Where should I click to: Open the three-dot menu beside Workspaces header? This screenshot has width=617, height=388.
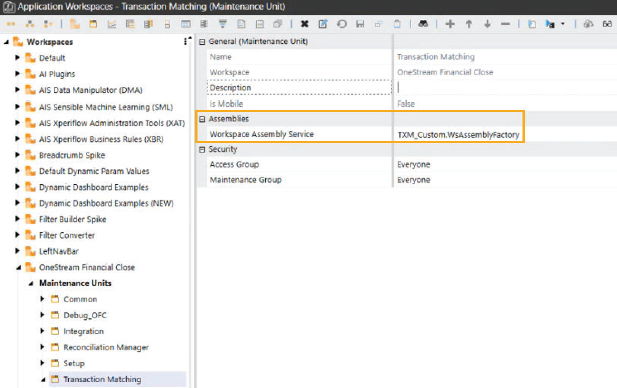[x=185, y=41]
